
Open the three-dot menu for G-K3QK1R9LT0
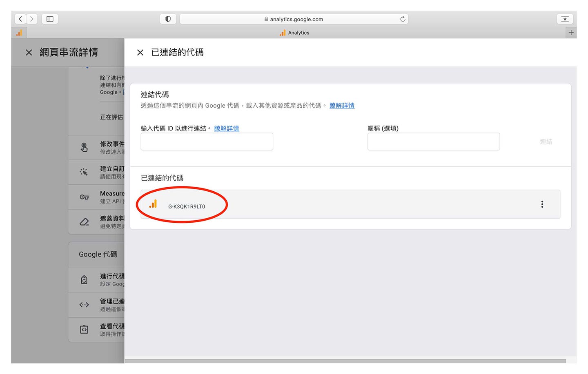tap(542, 204)
